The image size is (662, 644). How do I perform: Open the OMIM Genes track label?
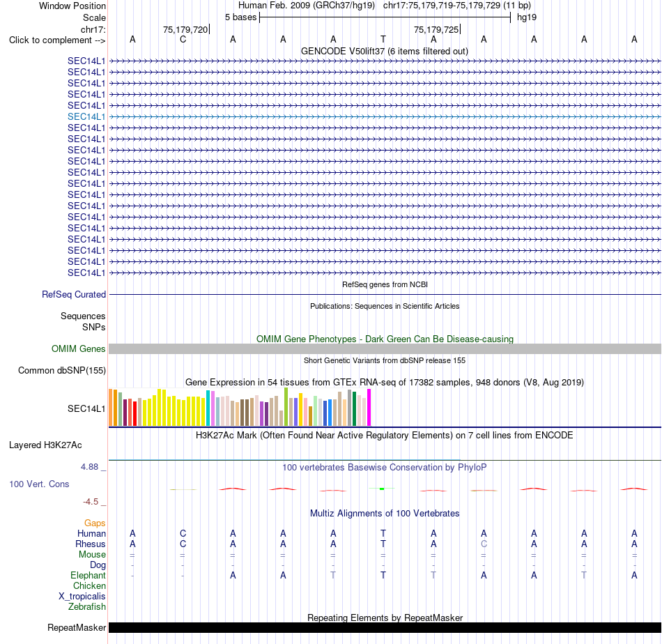(x=78, y=348)
